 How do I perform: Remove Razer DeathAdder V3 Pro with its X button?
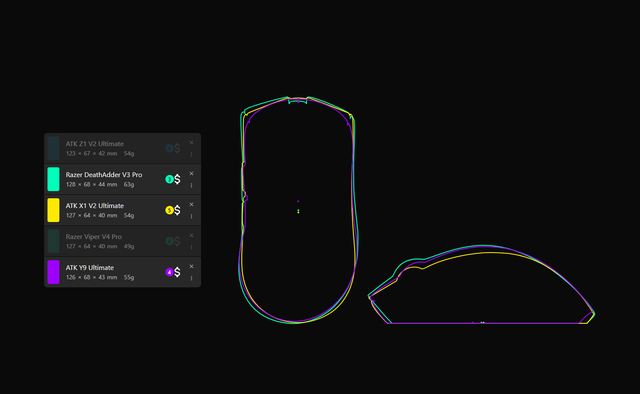click(191, 174)
